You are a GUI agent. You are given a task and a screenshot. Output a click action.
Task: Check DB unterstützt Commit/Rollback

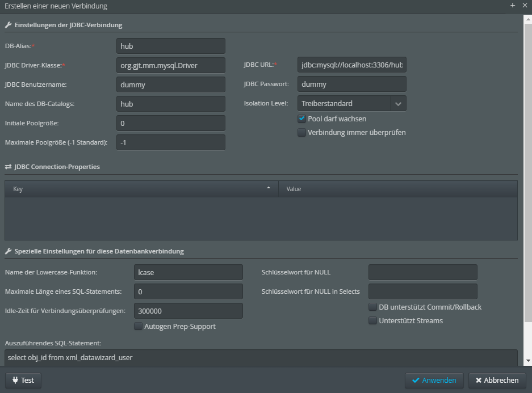point(372,307)
